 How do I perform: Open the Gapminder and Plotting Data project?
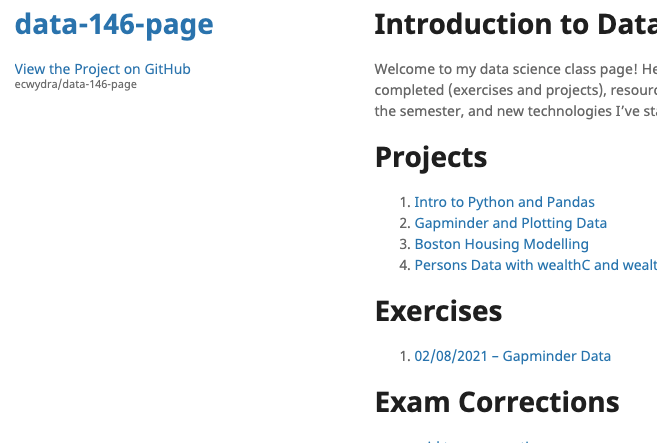pyautogui.click(x=510, y=223)
